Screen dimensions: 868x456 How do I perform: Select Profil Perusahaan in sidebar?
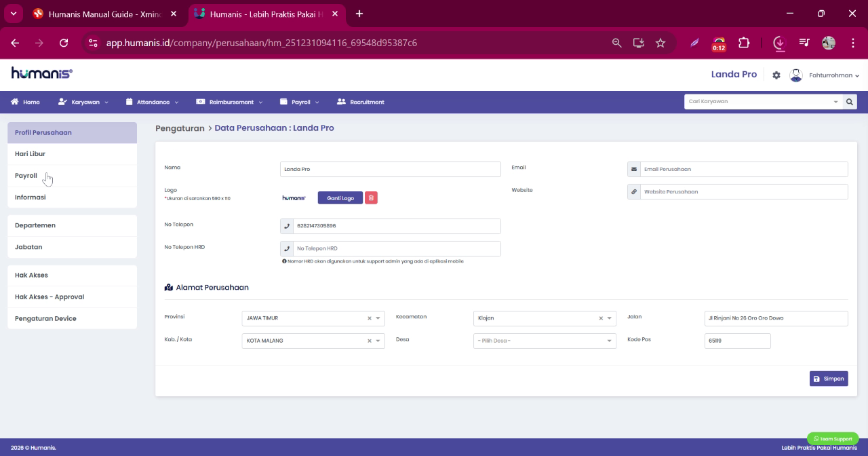[x=72, y=132]
